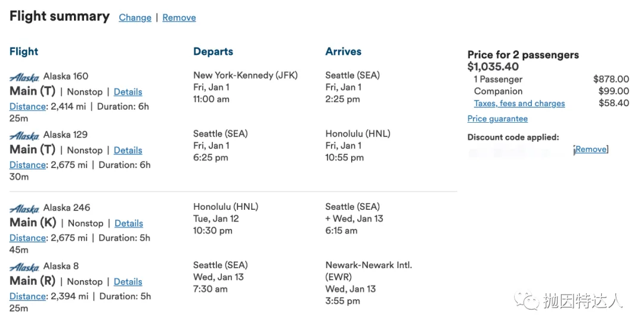Click the Flight column heading
644x329 pixels.
pos(24,52)
